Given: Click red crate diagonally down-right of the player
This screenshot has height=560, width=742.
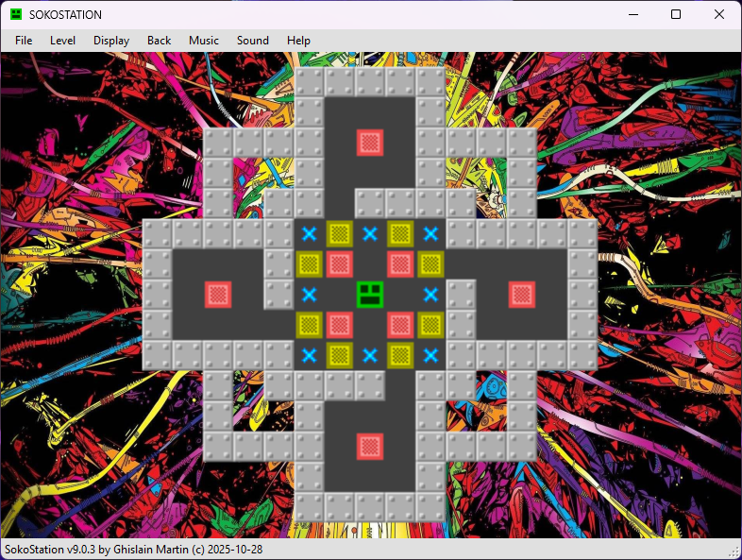Looking at the screenshot, I should (x=400, y=325).
